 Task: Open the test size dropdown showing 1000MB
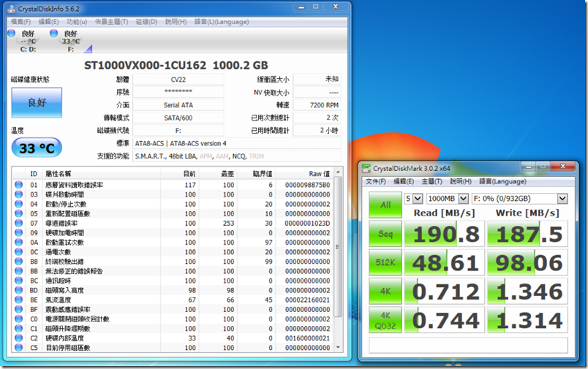point(448,199)
